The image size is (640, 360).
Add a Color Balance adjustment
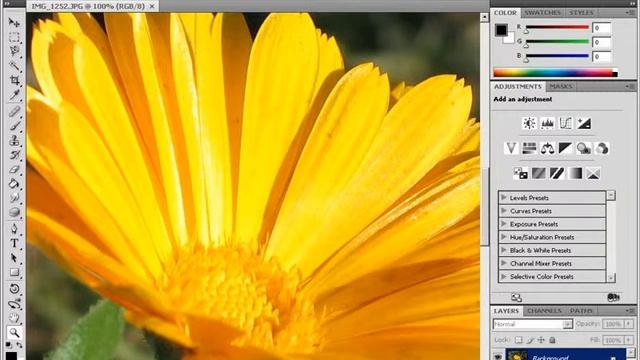click(547, 148)
